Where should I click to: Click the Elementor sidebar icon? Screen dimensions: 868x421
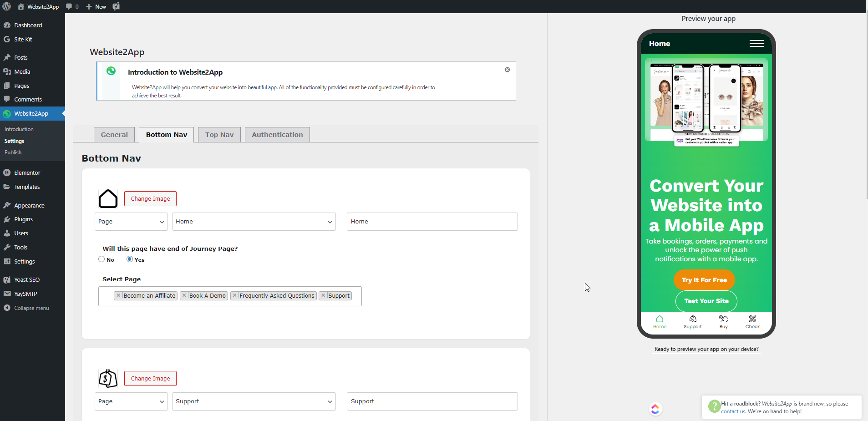[x=7, y=172]
